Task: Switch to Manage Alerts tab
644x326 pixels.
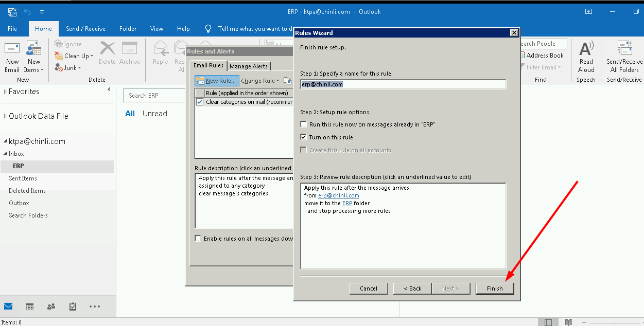Action: pyautogui.click(x=249, y=66)
